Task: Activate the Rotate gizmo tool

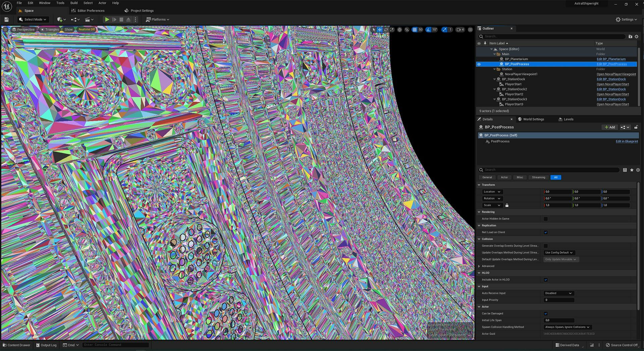Action: coord(386,30)
